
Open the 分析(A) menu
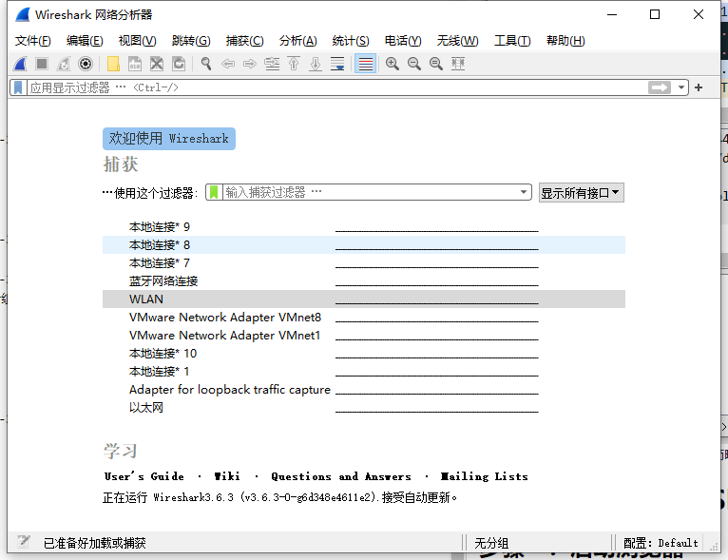pos(298,41)
